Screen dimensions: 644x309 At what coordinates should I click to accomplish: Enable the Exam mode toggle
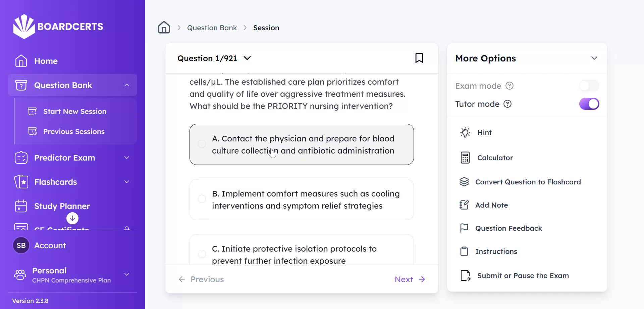(589, 86)
